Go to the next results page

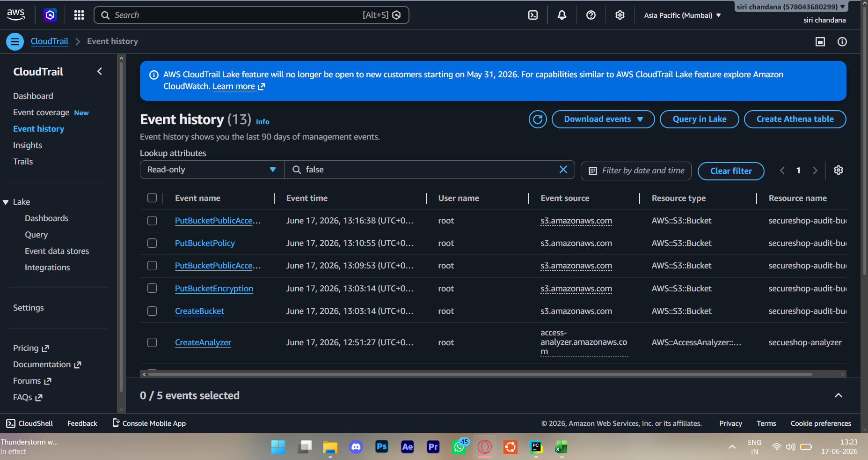(815, 171)
